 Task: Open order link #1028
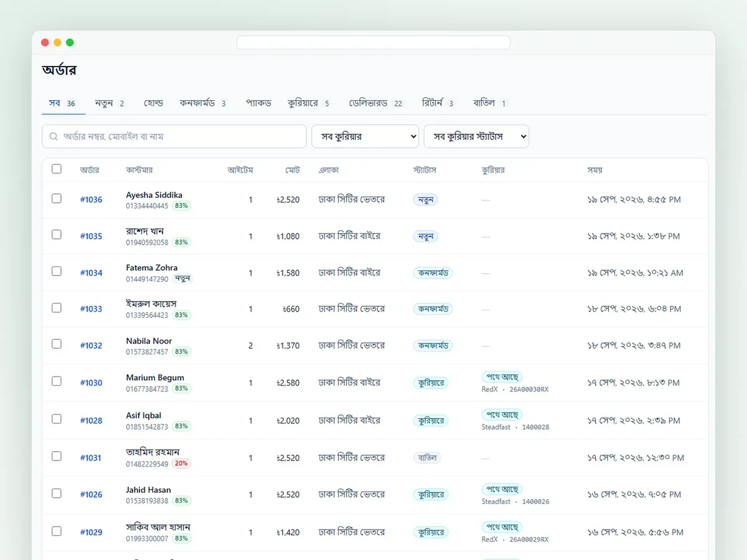point(91,421)
